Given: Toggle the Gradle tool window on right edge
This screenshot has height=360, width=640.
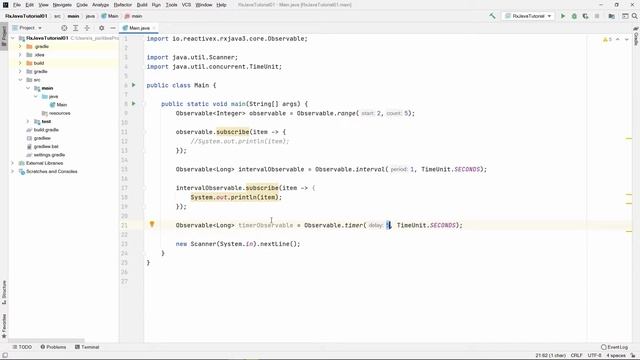Looking at the screenshot, I should pyautogui.click(x=636, y=36).
